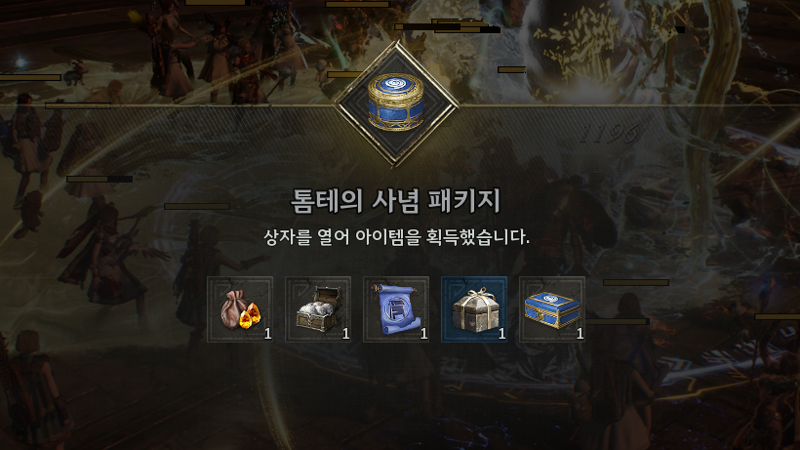Click quantity 1 on the blue chest slot
The height and width of the screenshot is (450, 800).
pyautogui.click(x=580, y=334)
